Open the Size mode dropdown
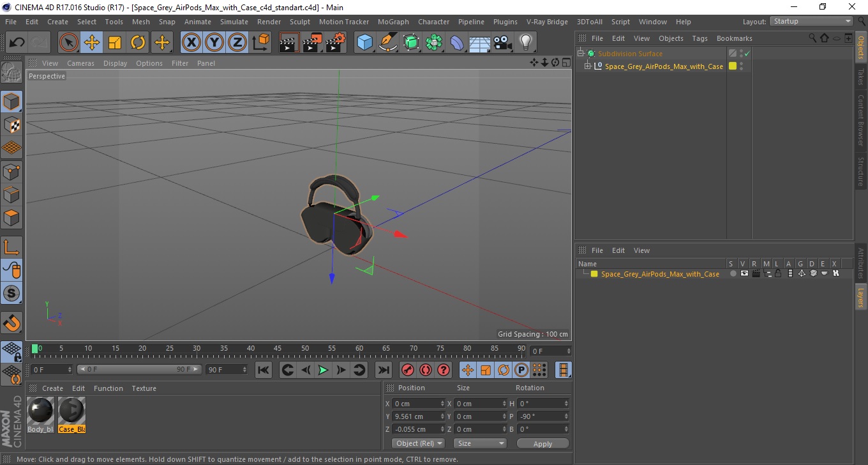 (480, 443)
